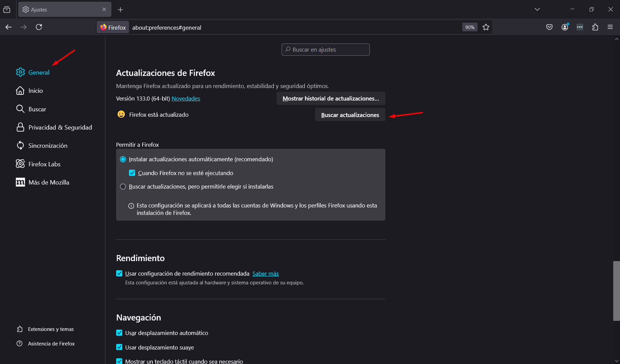Click the Firefox identity badge in address bar

(x=113, y=27)
